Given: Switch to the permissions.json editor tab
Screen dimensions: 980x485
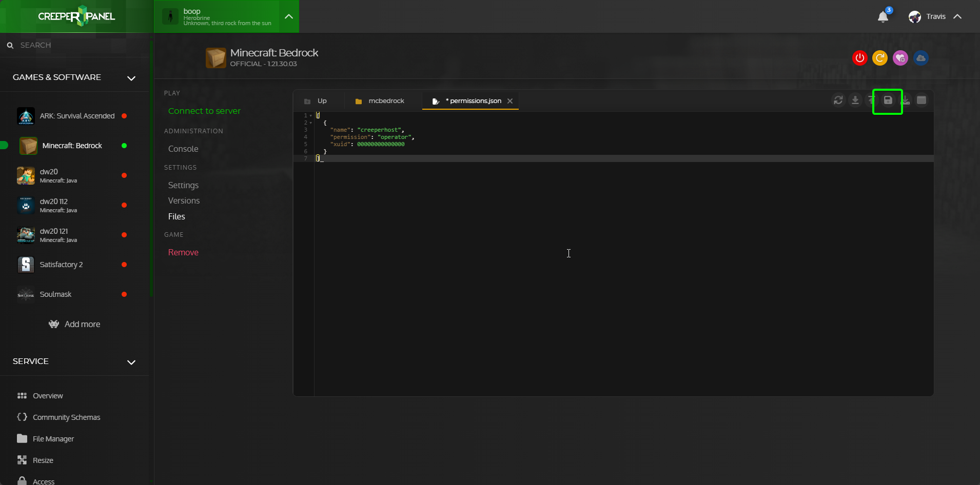Looking at the screenshot, I should point(471,101).
